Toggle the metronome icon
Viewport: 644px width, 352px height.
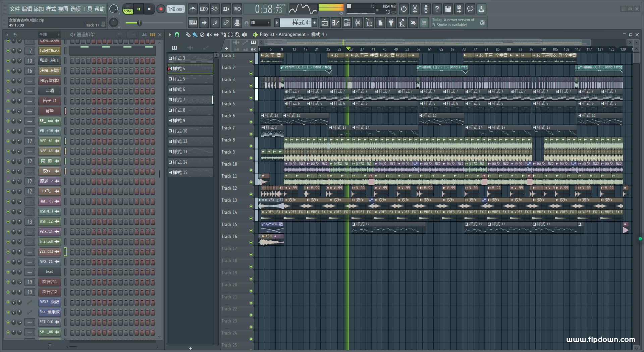[193, 9]
